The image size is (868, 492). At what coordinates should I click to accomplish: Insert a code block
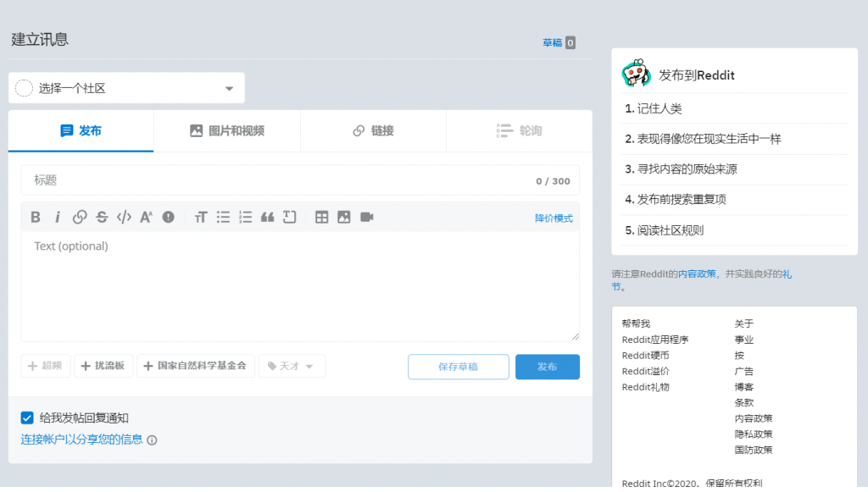[290, 218]
